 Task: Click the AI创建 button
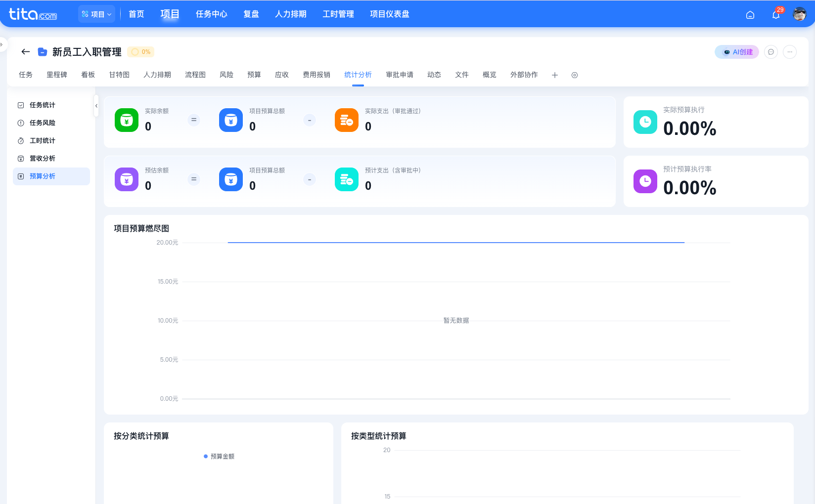pos(737,52)
